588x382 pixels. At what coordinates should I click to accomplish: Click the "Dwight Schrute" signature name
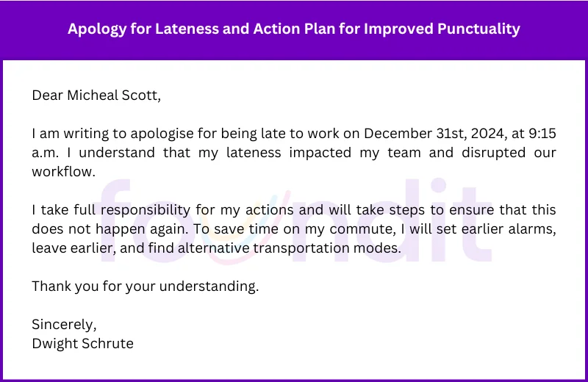(82, 343)
